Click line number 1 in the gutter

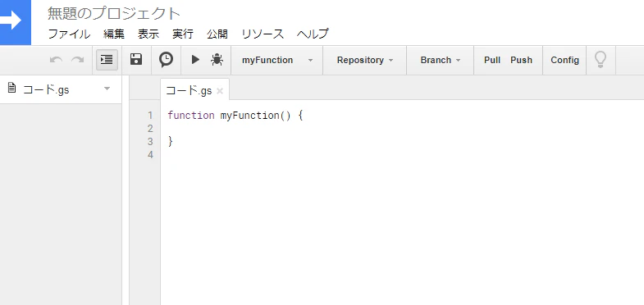(150, 116)
